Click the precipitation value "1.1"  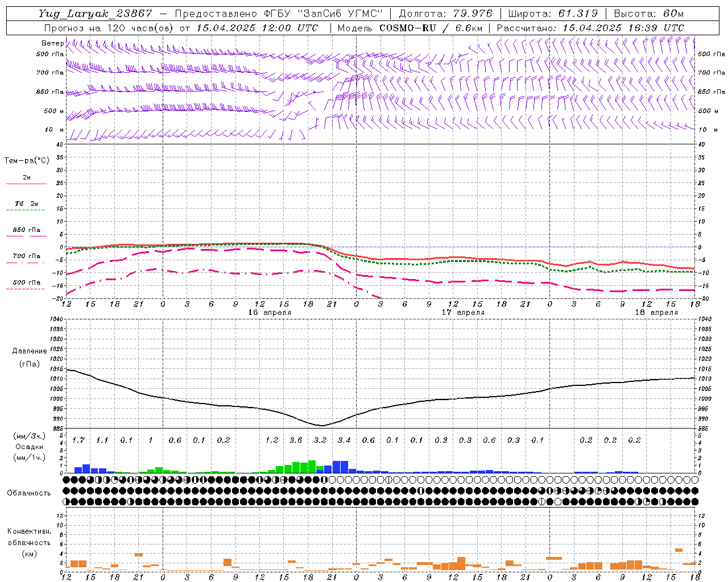tap(102, 440)
